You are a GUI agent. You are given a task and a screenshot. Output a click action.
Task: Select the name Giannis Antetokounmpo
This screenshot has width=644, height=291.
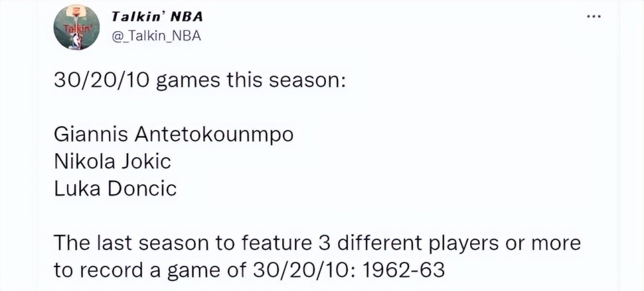point(174,135)
